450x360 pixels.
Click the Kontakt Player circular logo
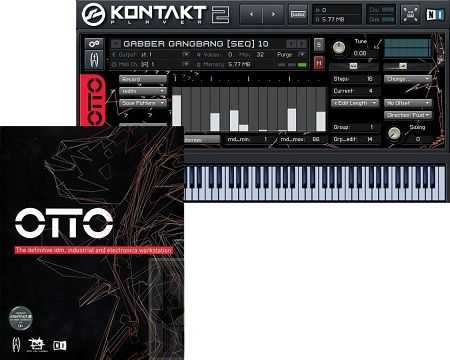[93, 14]
